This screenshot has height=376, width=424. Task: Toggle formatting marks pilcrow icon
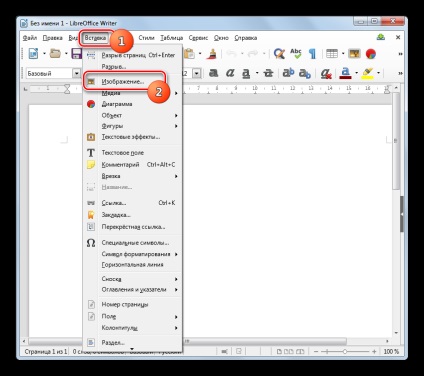(312, 53)
